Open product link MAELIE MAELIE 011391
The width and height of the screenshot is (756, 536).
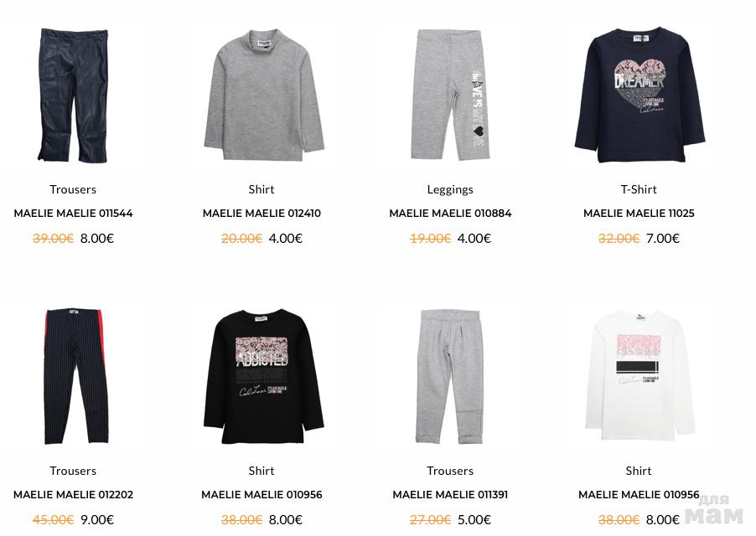point(450,495)
